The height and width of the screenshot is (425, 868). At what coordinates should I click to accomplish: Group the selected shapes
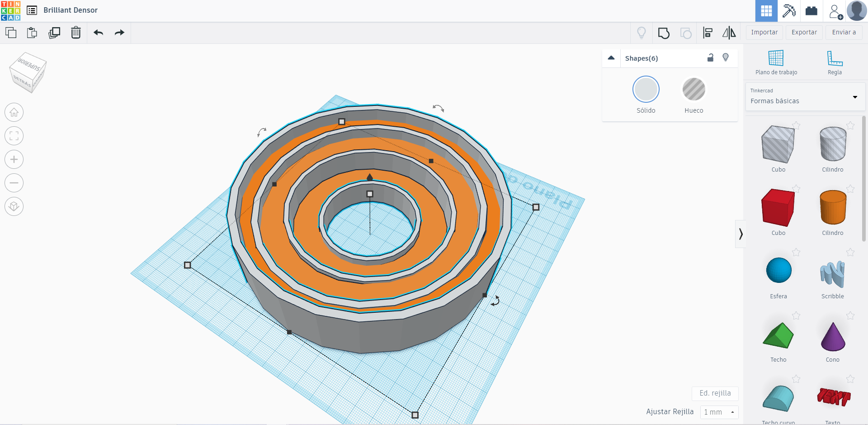coord(664,33)
